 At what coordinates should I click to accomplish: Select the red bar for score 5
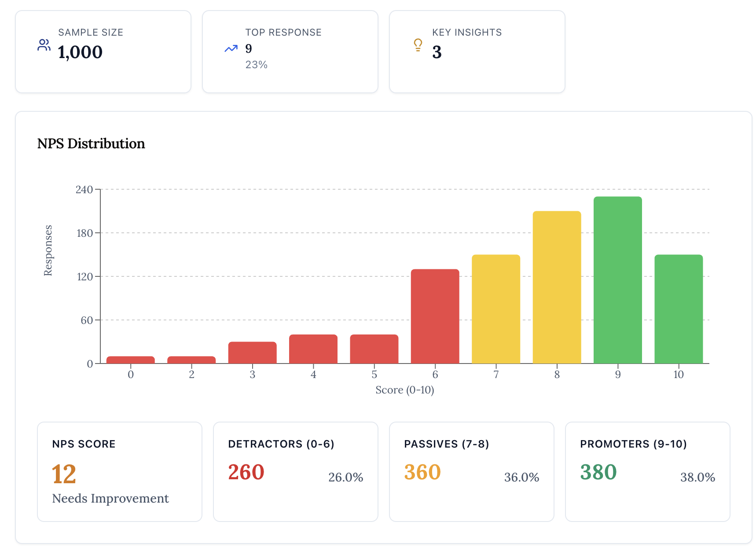pyautogui.click(x=374, y=349)
